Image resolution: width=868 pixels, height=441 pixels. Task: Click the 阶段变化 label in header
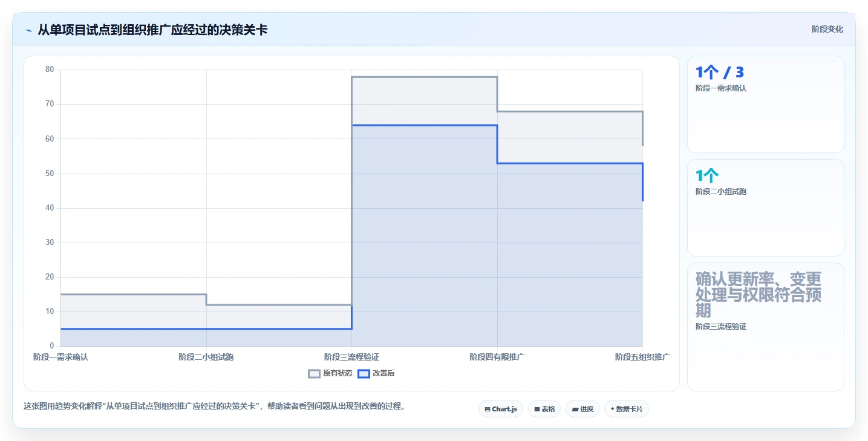(827, 29)
